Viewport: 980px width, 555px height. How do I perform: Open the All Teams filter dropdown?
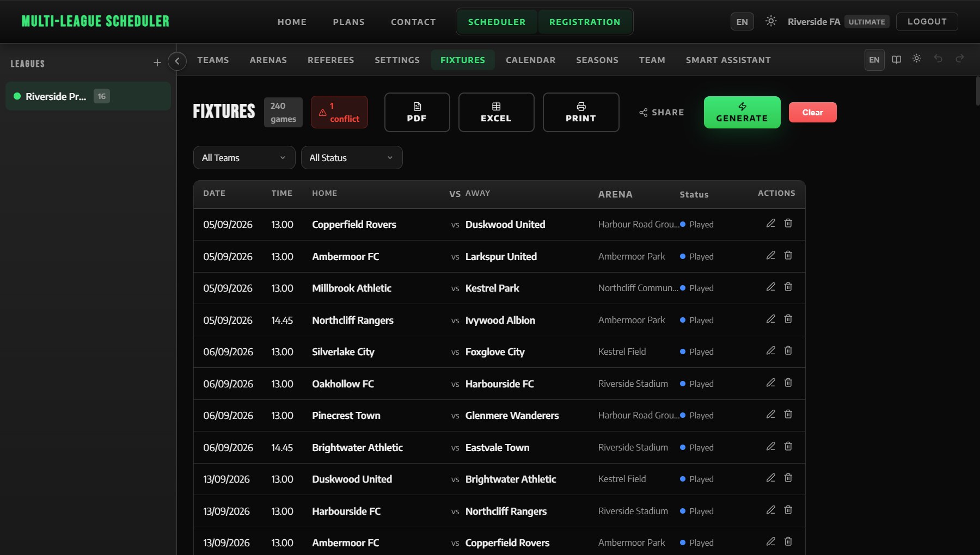coord(244,158)
